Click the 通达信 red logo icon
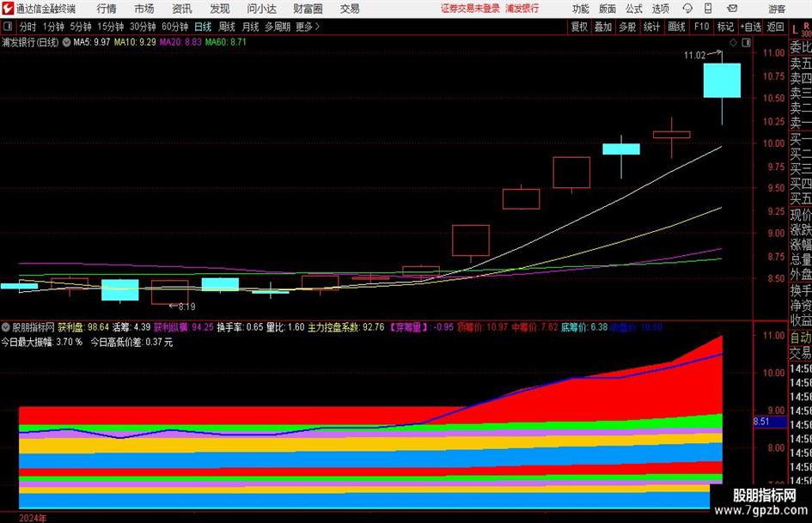Viewport: 812px width, 523px height. [x=7, y=9]
